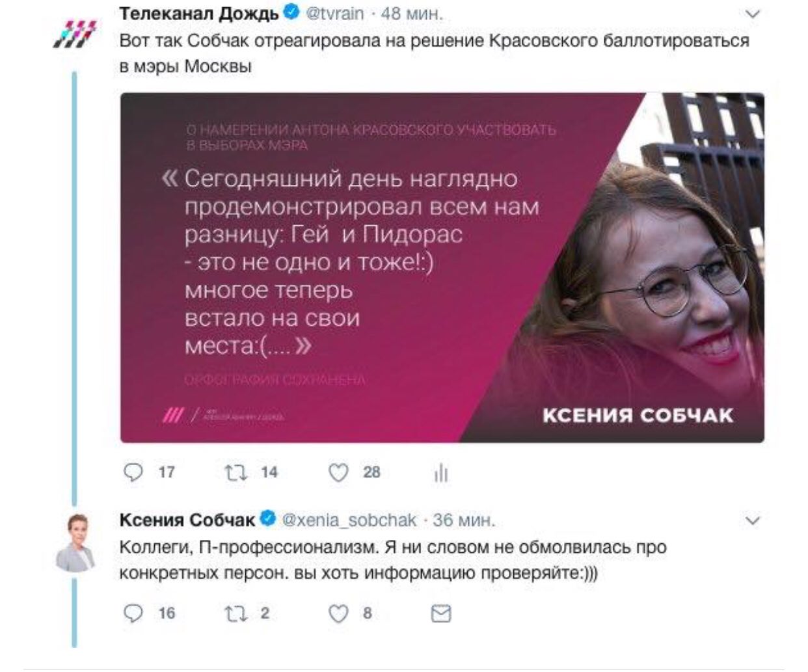Open the Телеканал Дождь logo avatar
This screenshot has height=672, width=808.
74,34
